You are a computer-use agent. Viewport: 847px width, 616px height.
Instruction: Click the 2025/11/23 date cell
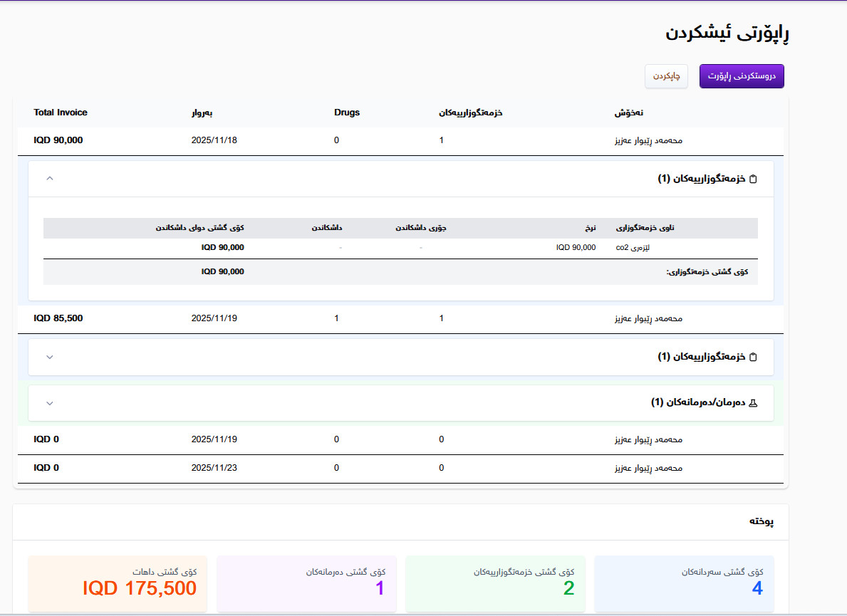point(214,468)
